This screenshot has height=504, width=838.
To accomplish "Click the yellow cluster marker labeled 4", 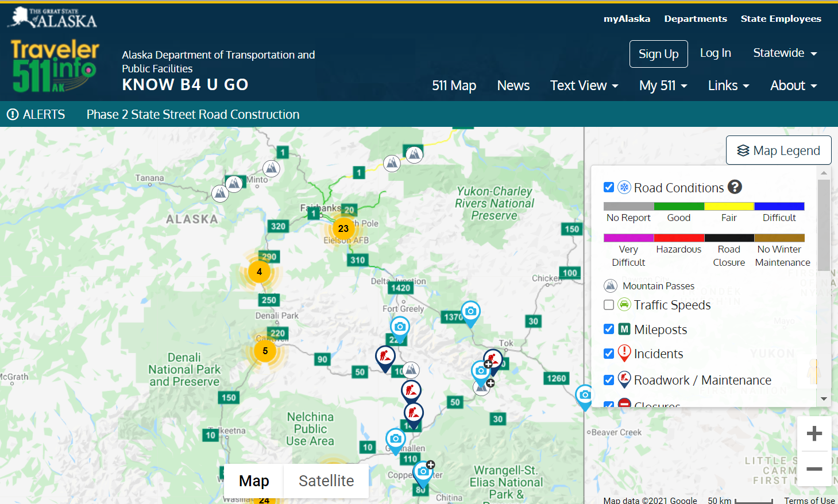I will click(x=259, y=272).
